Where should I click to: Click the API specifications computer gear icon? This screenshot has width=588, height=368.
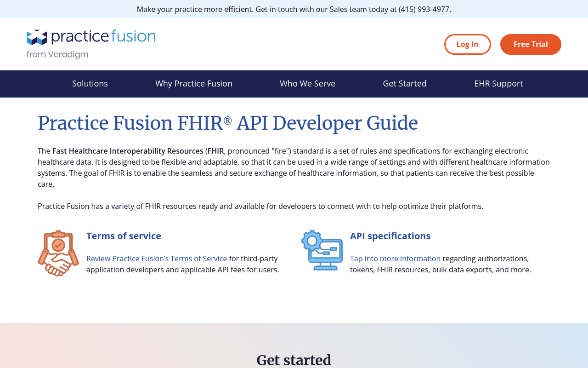pos(322,250)
